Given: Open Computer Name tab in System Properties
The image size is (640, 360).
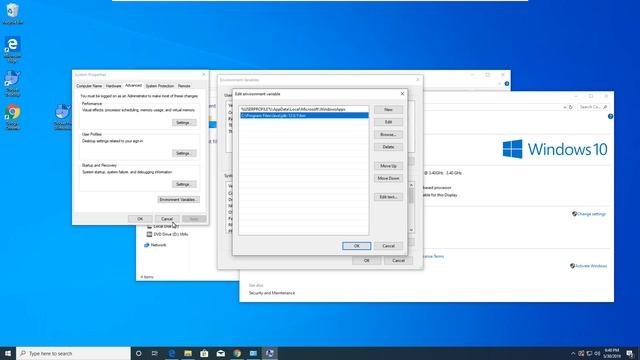Looking at the screenshot, I should coord(89,86).
